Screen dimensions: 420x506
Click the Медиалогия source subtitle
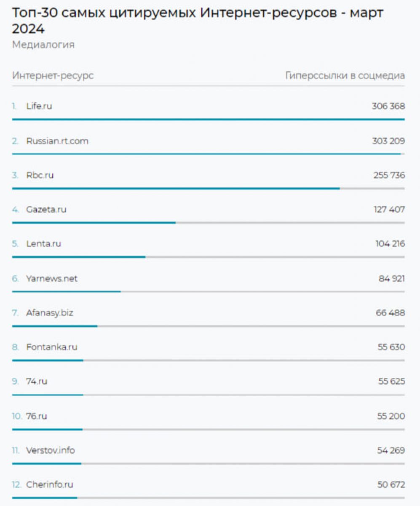[x=43, y=45]
